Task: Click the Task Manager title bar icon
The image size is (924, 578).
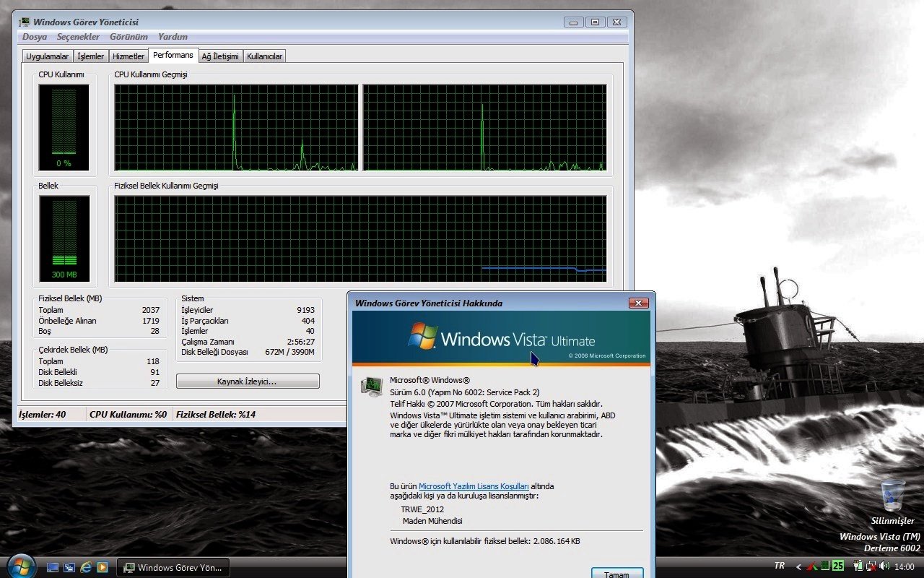Action: pyautogui.click(x=24, y=22)
